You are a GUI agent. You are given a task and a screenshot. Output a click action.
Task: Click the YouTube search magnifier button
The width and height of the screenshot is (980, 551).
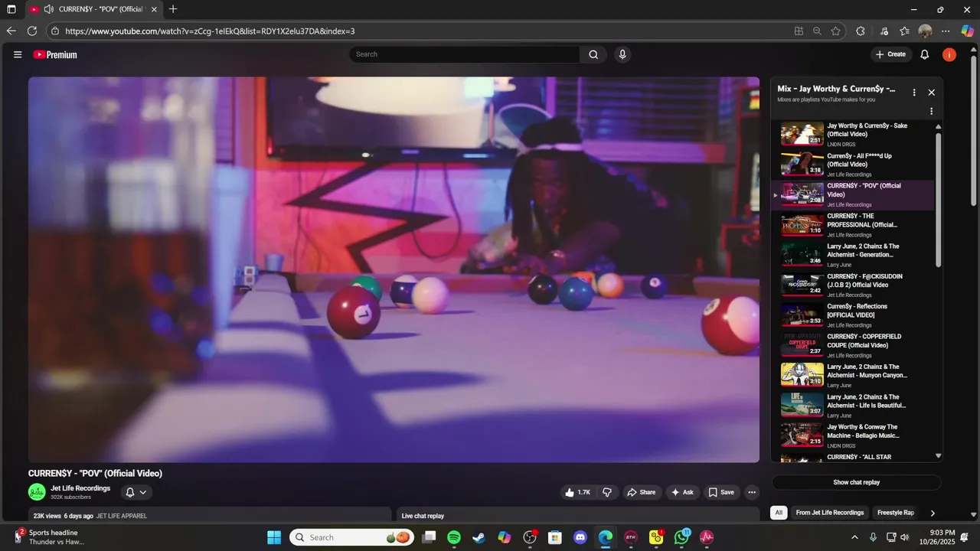[x=593, y=54]
